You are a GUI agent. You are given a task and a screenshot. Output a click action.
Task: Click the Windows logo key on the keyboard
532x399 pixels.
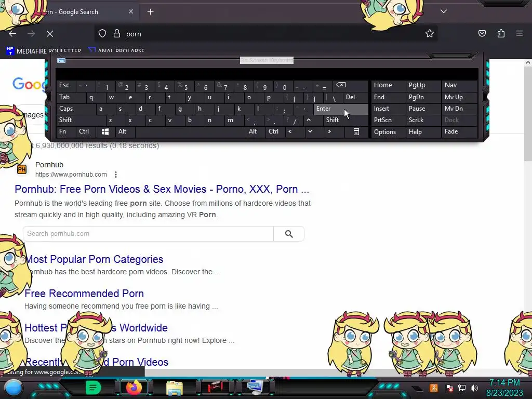pyautogui.click(x=105, y=131)
